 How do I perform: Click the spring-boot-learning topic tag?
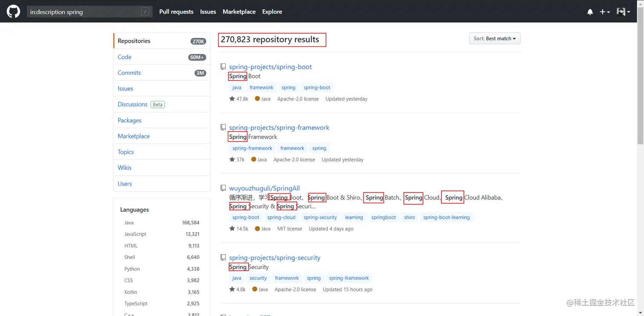(x=446, y=217)
